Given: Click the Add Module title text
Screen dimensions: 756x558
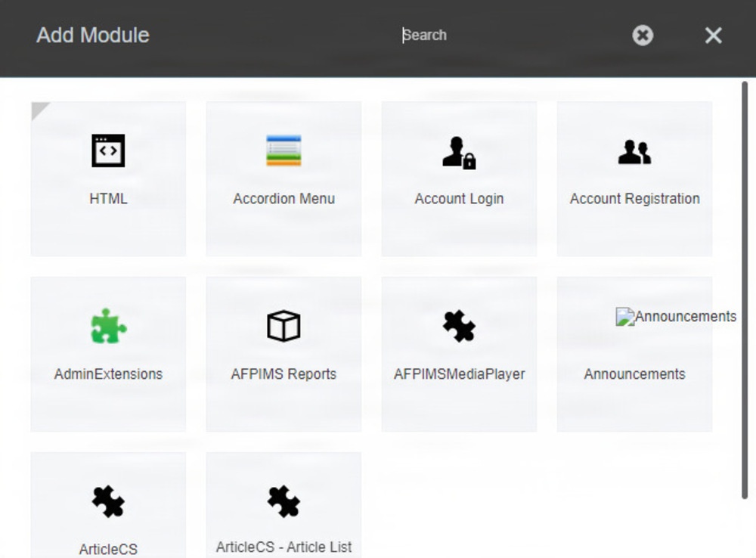Looking at the screenshot, I should [93, 36].
